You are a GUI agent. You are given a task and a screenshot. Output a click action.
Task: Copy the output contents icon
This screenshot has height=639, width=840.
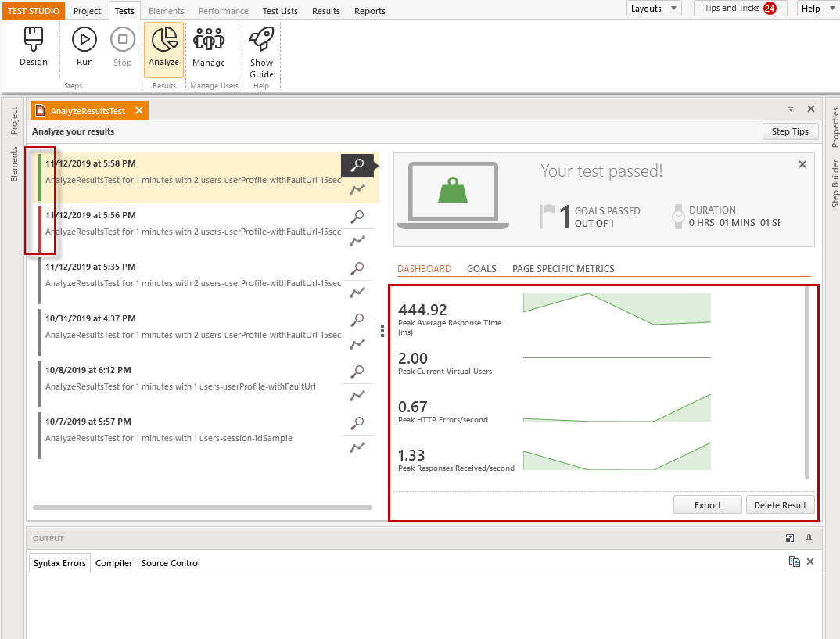pyautogui.click(x=794, y=562)
